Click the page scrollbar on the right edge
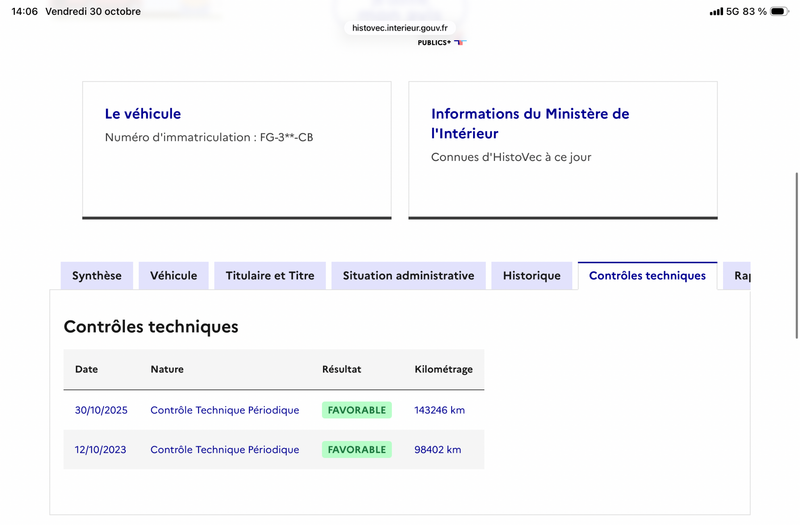Viewport: 800px width, 525px height. pyautogui.click(x=796, y=255)
